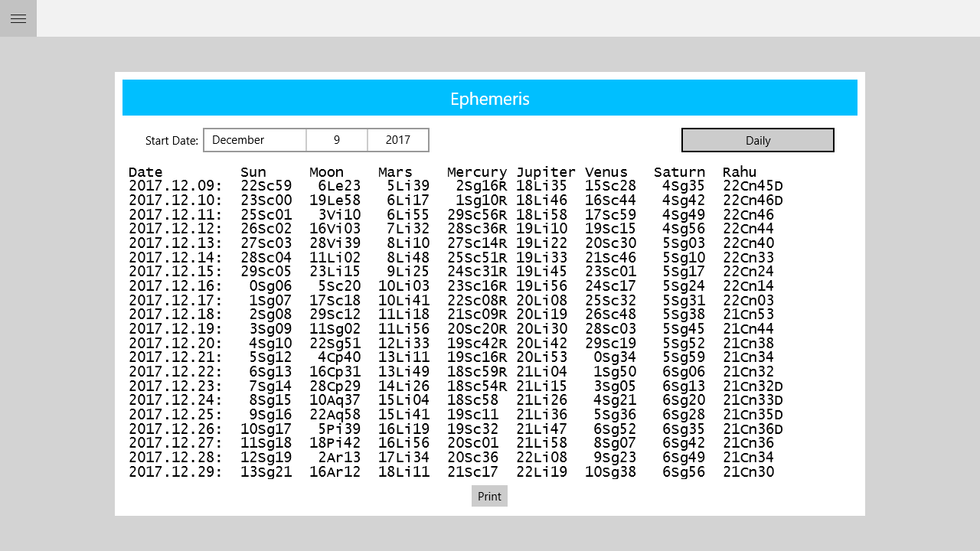
Task: Click Moon value 3Vi10
Action: click(340, 215)
